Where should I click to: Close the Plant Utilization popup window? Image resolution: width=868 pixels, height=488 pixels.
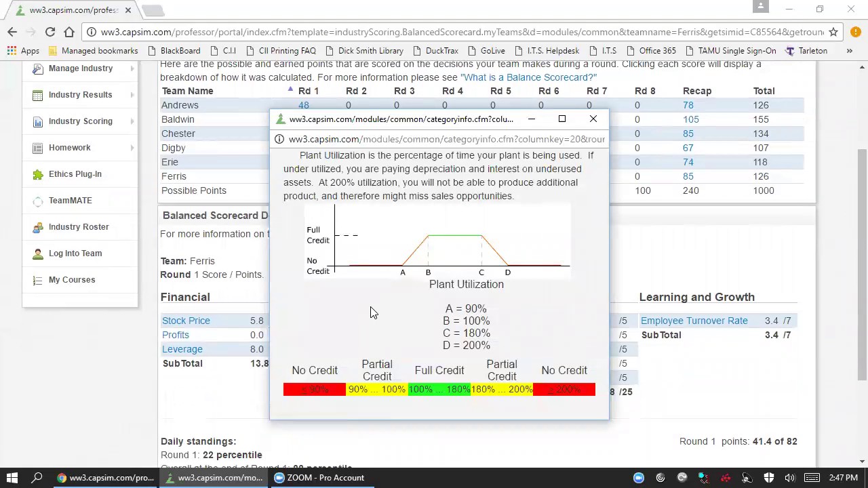593,119
